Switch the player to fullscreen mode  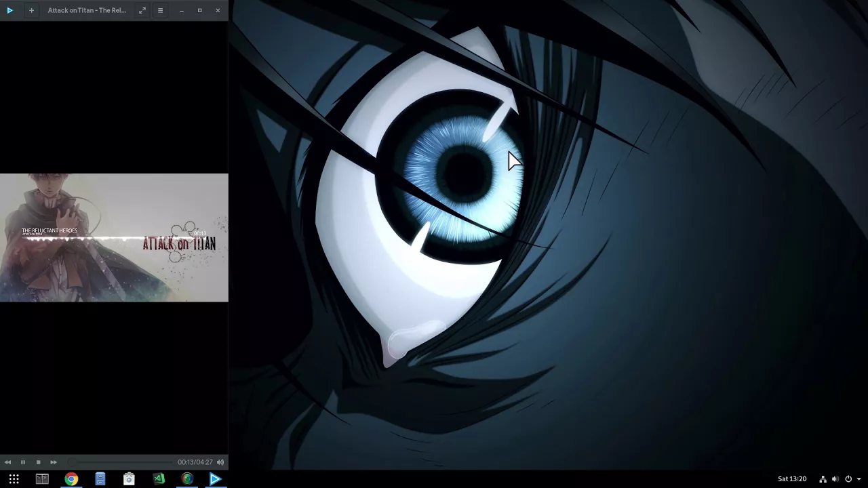coord(142,10)
